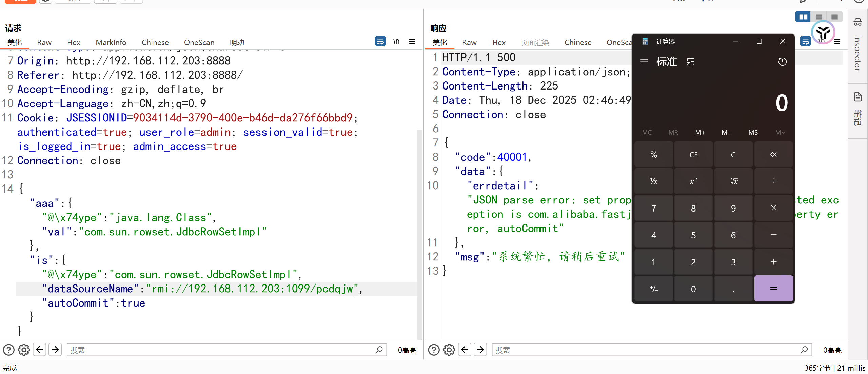Toggle word wrap icon in request panel
Image resolution: width=868 pixels, height=374 pixels.
click(380, 41)
